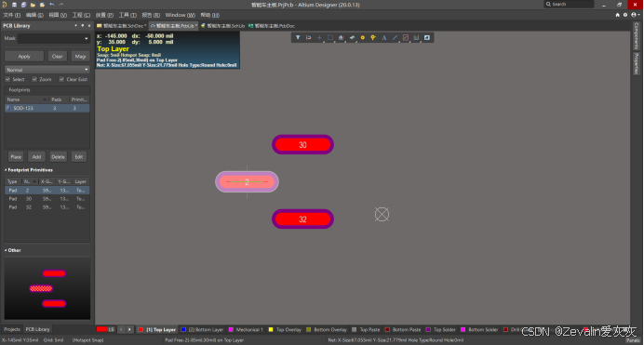
Task: Click the Delete footprint button
Action: [x=58, y=157]
